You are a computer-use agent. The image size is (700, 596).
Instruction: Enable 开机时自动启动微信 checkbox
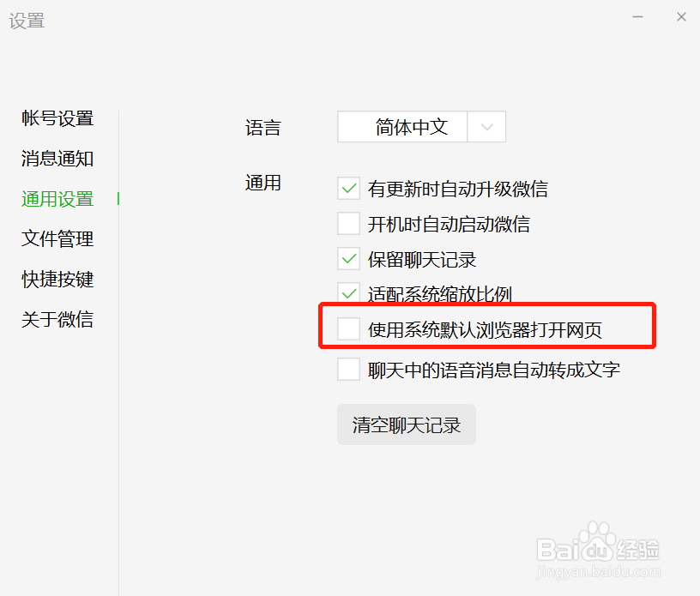tap(348, 224)
